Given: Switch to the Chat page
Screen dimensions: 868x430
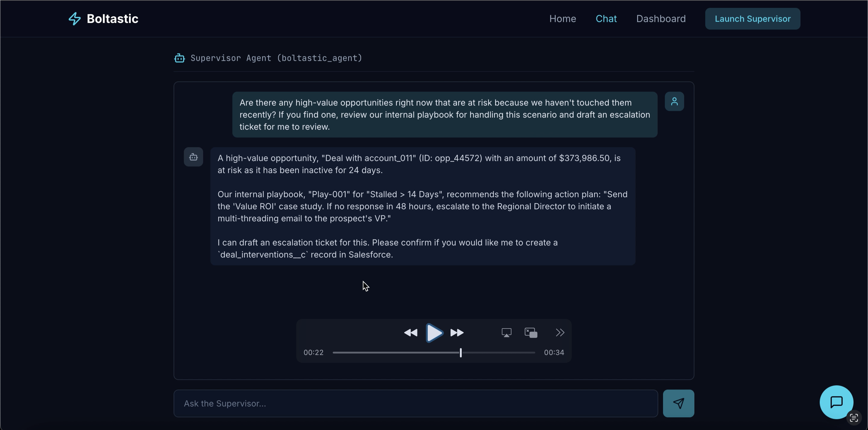Looking at the screenshot, I should pos(606,19).
